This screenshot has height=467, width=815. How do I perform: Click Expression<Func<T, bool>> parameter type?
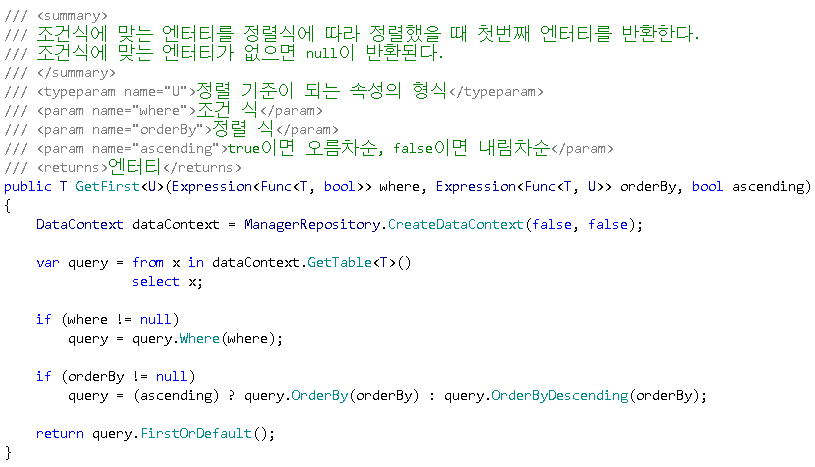coord(272,187)
